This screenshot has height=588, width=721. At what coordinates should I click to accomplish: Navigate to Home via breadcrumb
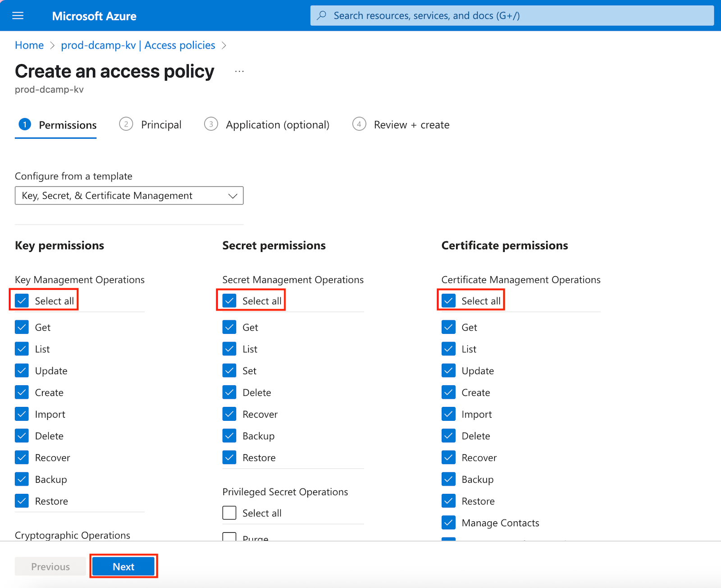tap(29, 45)
